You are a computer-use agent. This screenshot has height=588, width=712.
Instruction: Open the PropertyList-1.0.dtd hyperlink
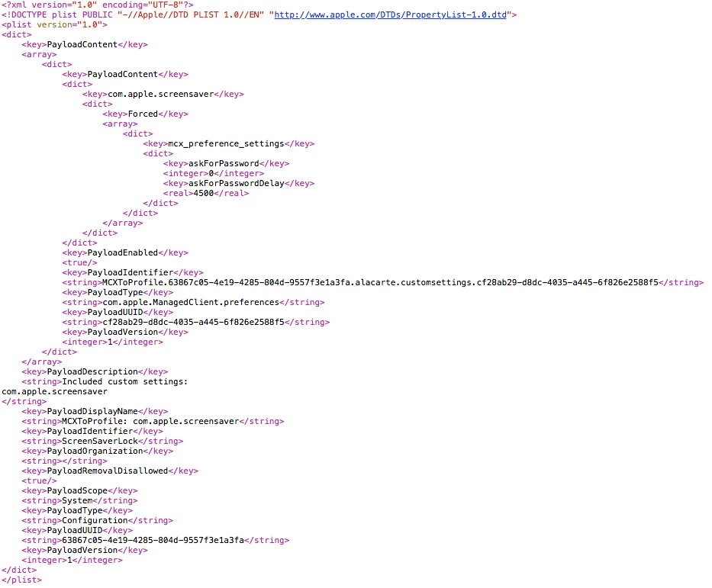click(x=390, y=14)
